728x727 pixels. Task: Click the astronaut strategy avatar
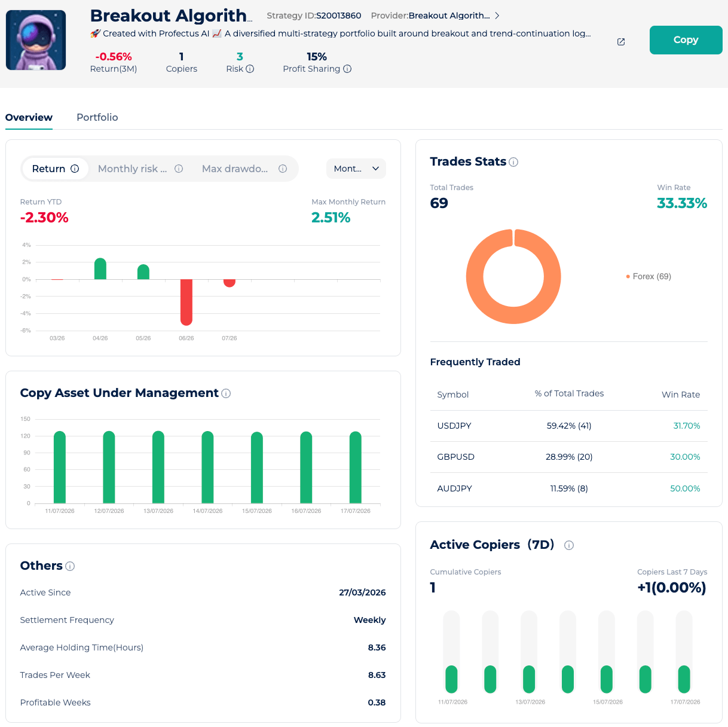(x=36, y=40)
